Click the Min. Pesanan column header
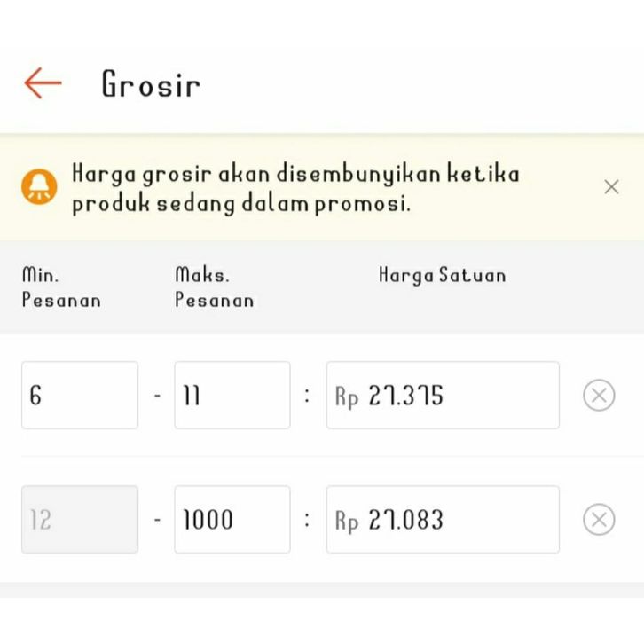 pyautogui.click(x=61, y=287)
